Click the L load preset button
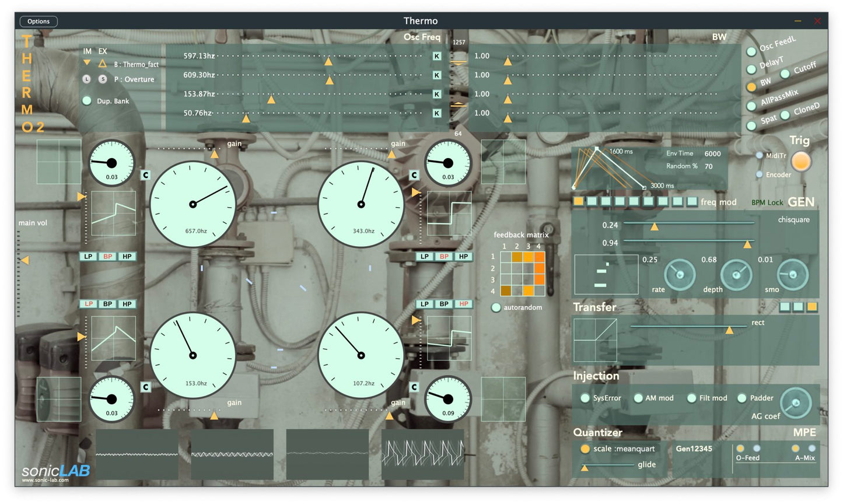Image resolution: width=843 pixels, height=504 pixels. 87,79
